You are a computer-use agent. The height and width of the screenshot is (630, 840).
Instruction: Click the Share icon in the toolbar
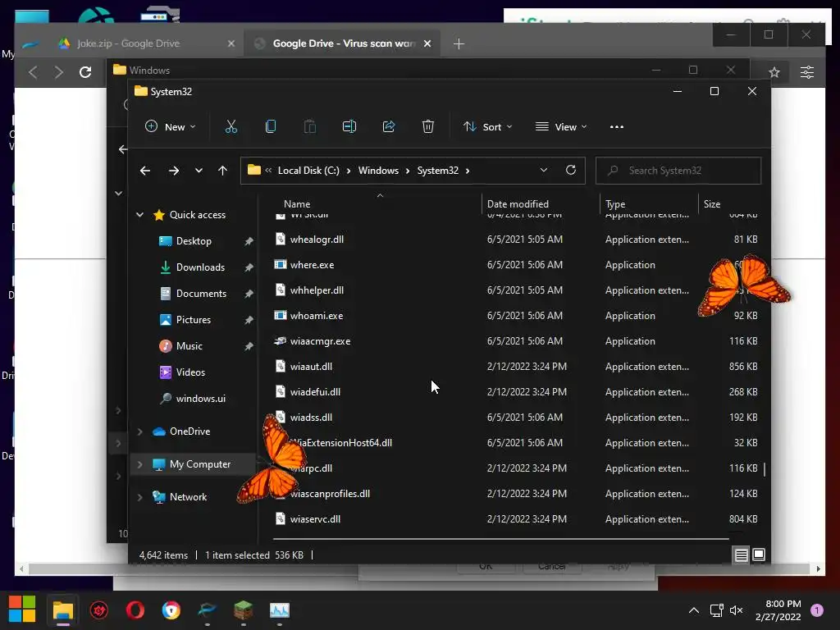click(389, 127)
